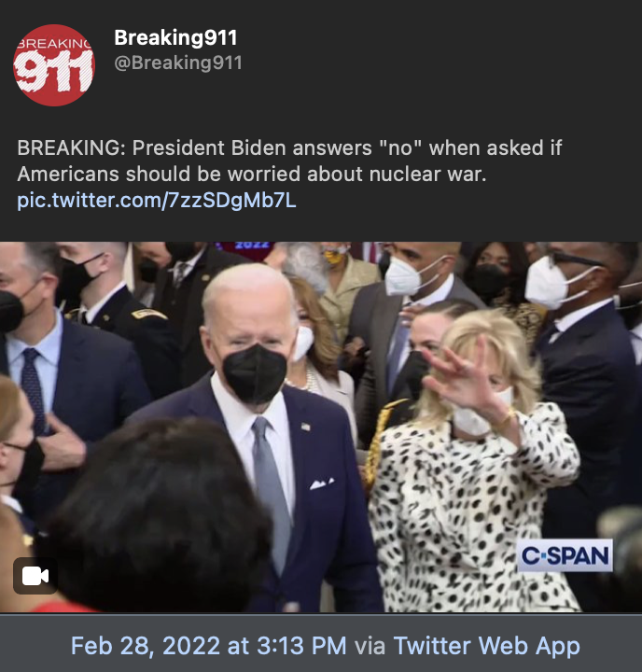Click the black face mask in the video center

[255, 373]
